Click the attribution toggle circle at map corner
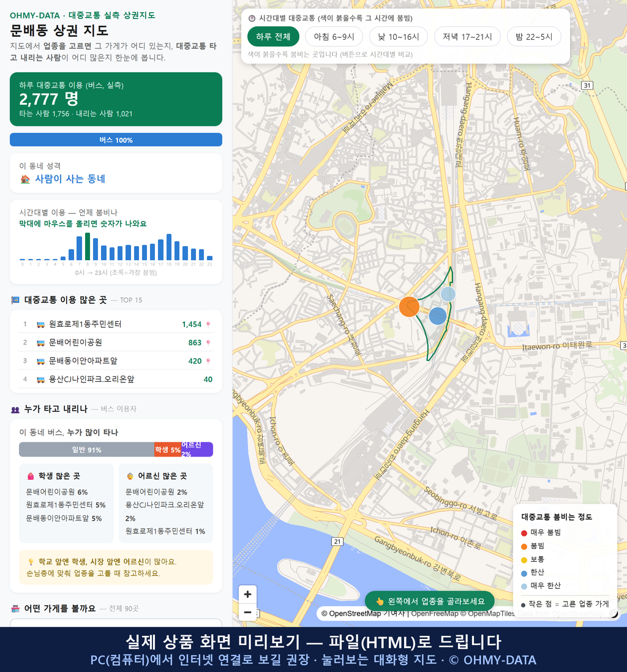The width and height of the screenshot is (627, 672). pyautogui.click(x=614, y=614)
